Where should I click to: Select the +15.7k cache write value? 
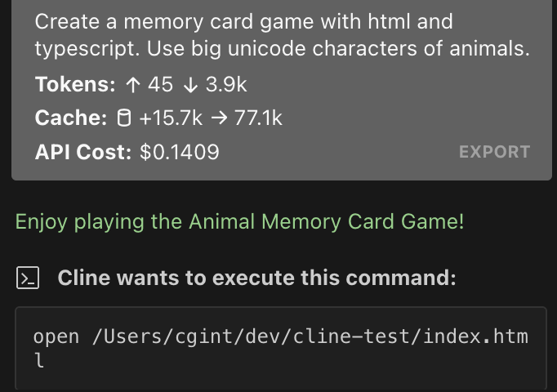tap(170, 118)
